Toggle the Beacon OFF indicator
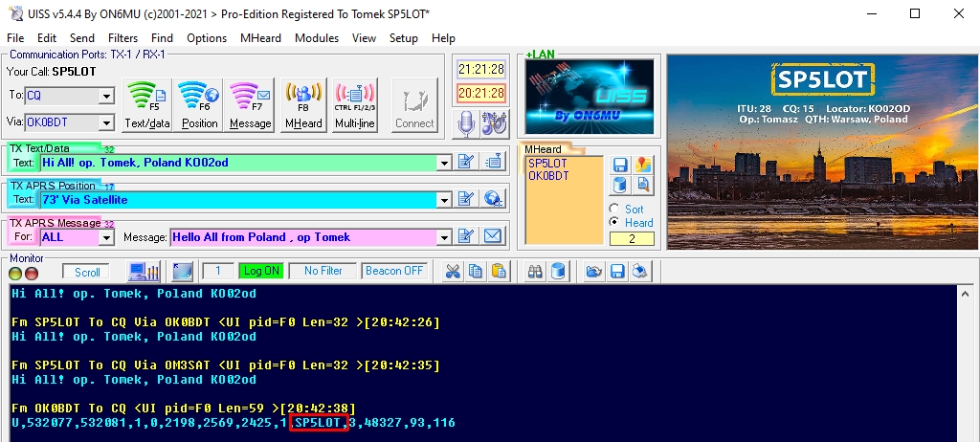 click(393, 272)
